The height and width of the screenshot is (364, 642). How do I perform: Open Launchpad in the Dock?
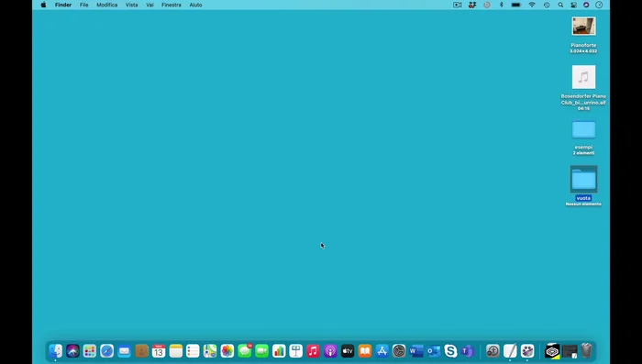point(90,351)
